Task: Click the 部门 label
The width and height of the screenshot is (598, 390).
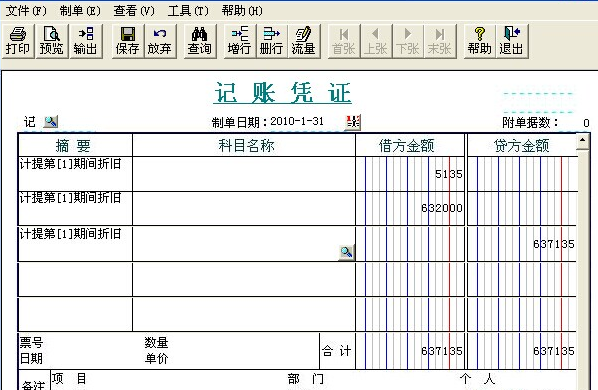Action: [306, 379]
